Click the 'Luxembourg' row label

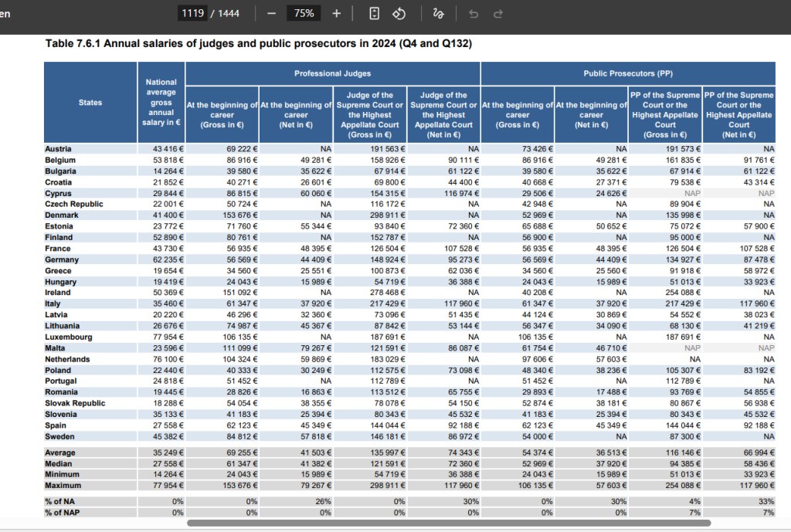(x=69, y=337)
